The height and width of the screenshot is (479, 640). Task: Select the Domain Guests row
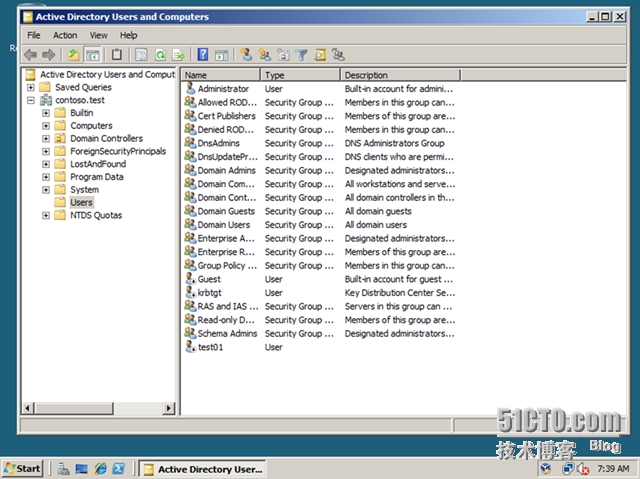[x=320, y=211]
